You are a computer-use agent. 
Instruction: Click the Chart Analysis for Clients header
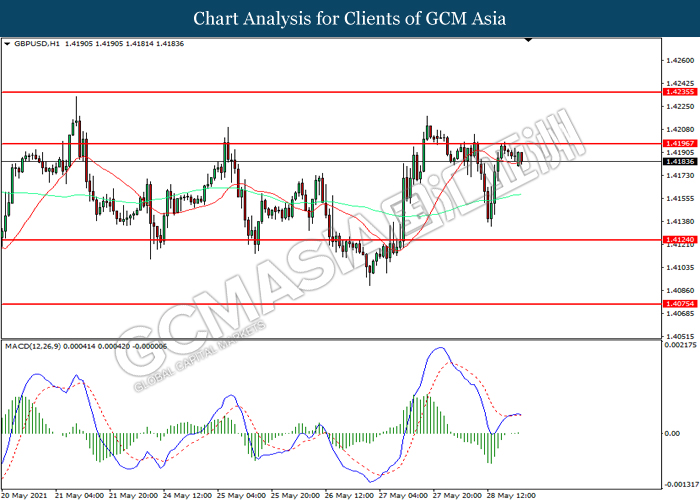pyautogui.click(x=350, y=19)
